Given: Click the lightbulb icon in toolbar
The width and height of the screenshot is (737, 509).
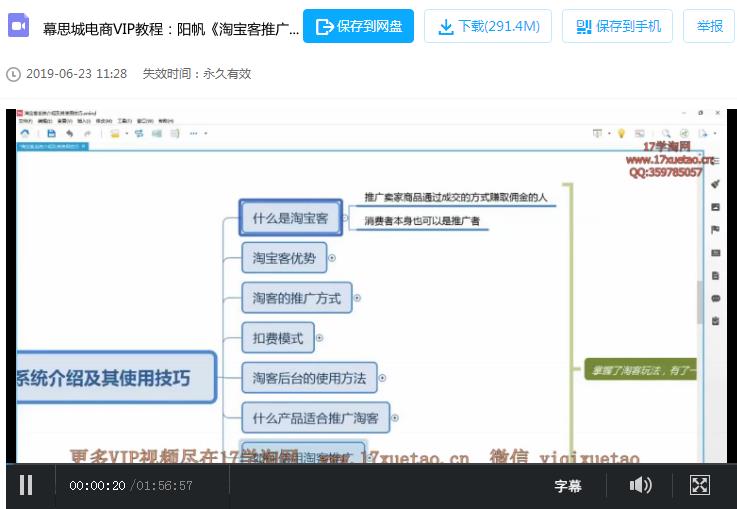Looking at the screenshot, I should tap(621, 133).
